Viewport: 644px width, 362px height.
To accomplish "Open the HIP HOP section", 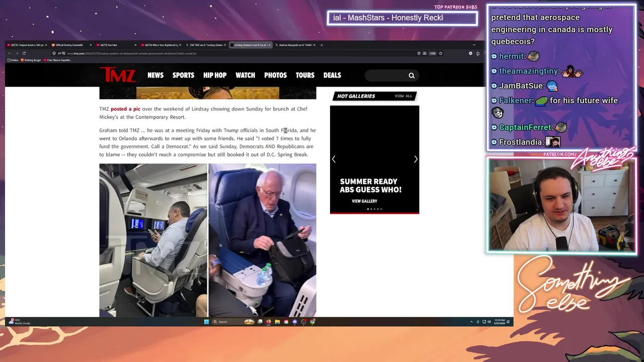I will click(215, 75).
